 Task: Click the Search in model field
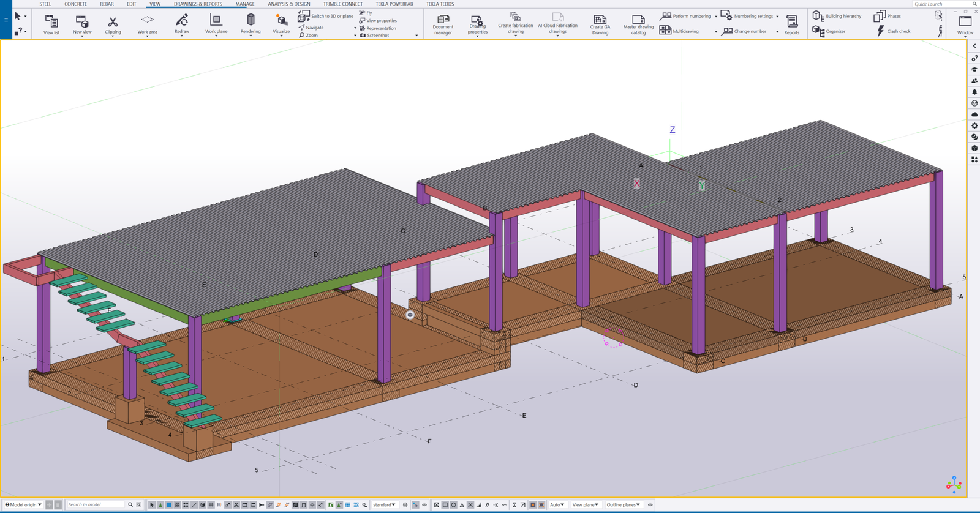[x=96, y=505]
